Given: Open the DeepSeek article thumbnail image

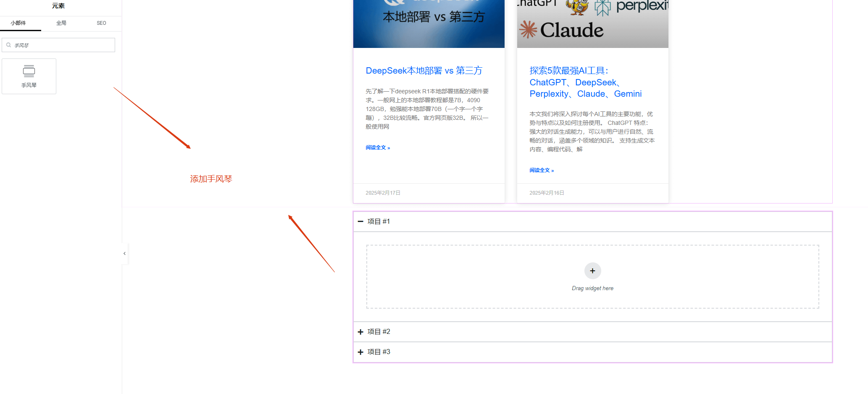Looking at the screenshot, I should click(x=429, y=24).
